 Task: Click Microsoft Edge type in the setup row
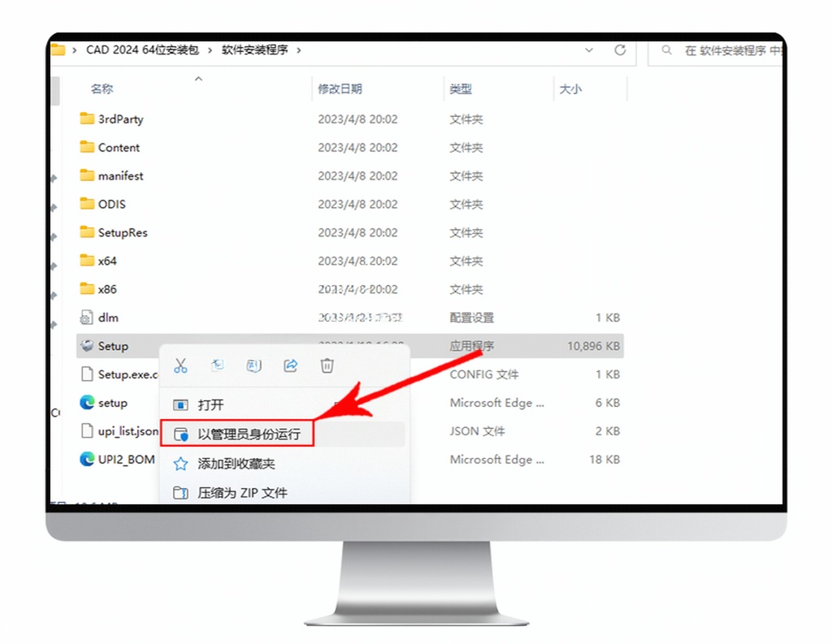pos(497,403)
